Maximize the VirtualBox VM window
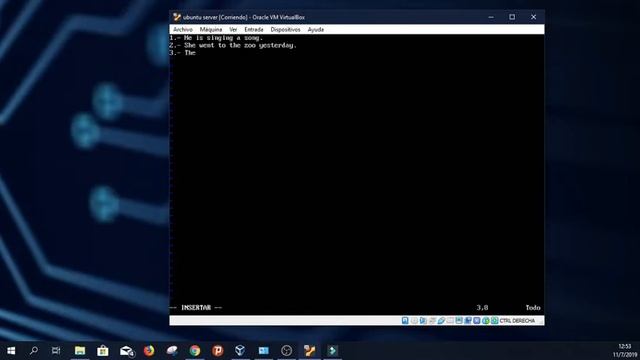 512,17
